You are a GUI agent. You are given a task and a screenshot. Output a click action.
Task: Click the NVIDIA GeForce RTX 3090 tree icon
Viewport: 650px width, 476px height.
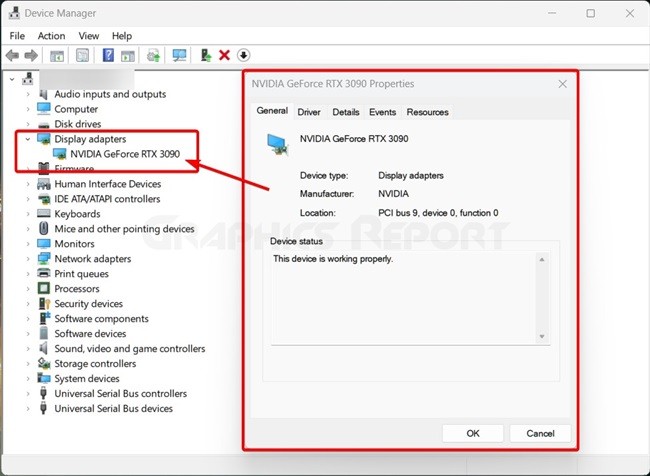click(x=60, y=154)
